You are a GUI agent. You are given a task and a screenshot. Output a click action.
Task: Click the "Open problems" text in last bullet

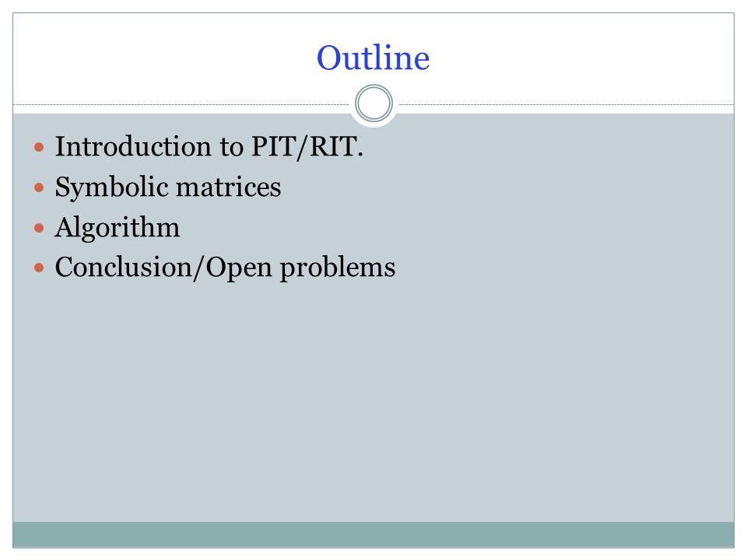point(300,268)
